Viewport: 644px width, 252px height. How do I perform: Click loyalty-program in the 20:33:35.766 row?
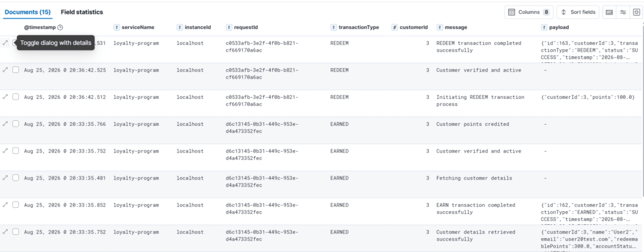(136, 124)
